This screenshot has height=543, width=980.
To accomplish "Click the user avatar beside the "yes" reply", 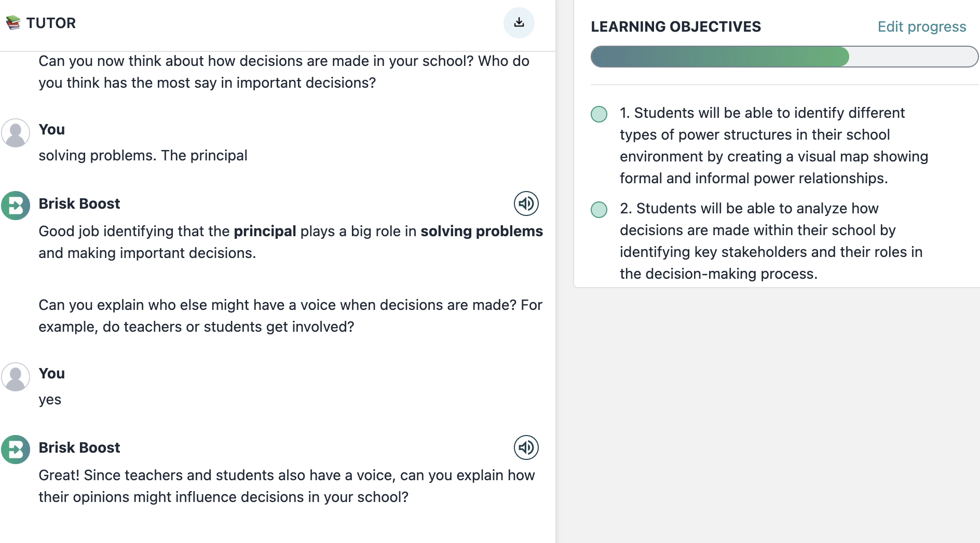I will (x=16, y=377).
